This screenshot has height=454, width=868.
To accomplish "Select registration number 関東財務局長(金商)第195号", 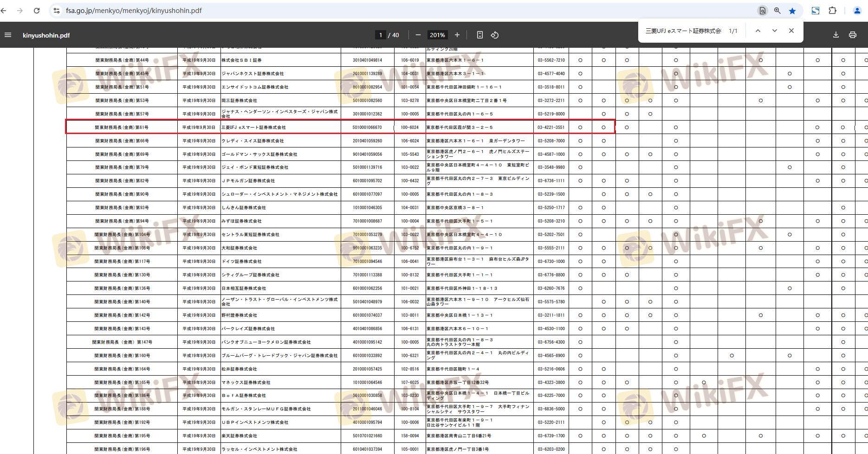I will tap(122, 436).
